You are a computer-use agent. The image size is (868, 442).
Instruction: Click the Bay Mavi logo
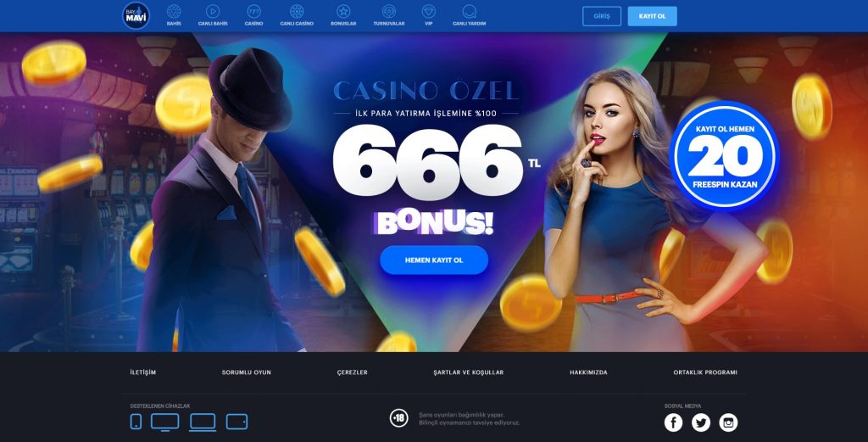[136, 16]
